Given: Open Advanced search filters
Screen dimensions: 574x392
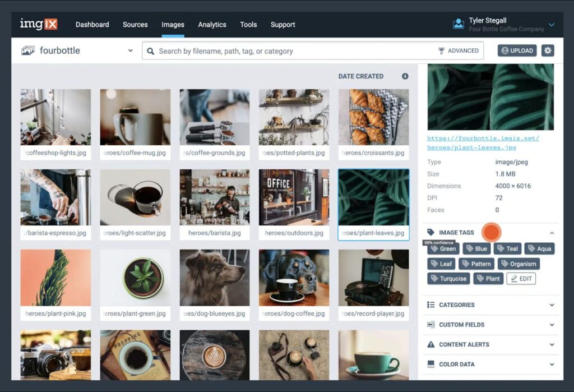Looking at the screenshot, I should tap(458, 50).
